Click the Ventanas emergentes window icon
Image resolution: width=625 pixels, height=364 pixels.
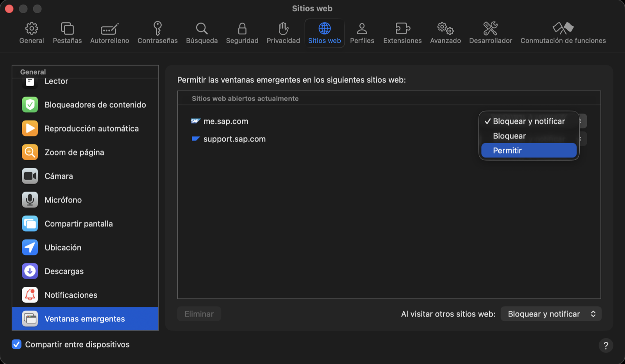coord(30,319)
